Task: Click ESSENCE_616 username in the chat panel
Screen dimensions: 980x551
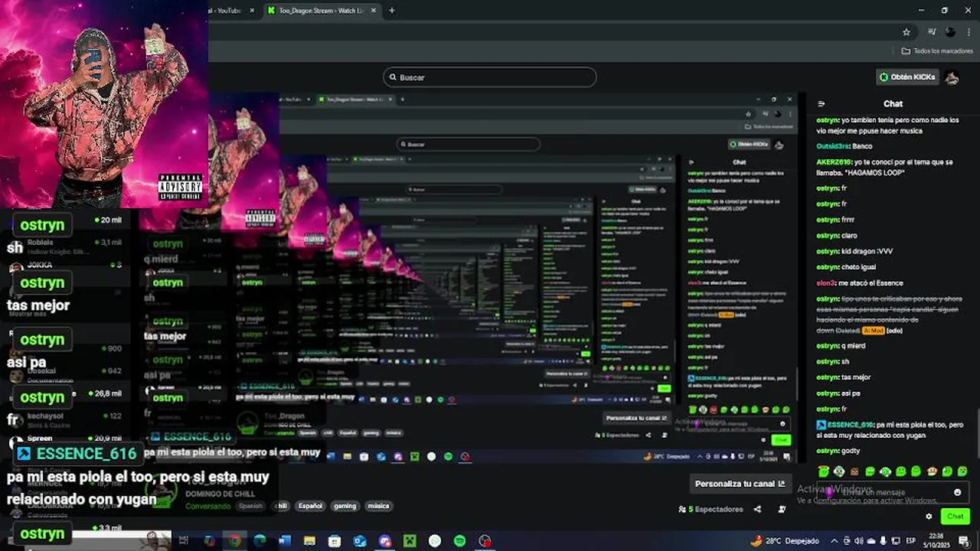Action: pyautogui.click(x=850, y=425)
